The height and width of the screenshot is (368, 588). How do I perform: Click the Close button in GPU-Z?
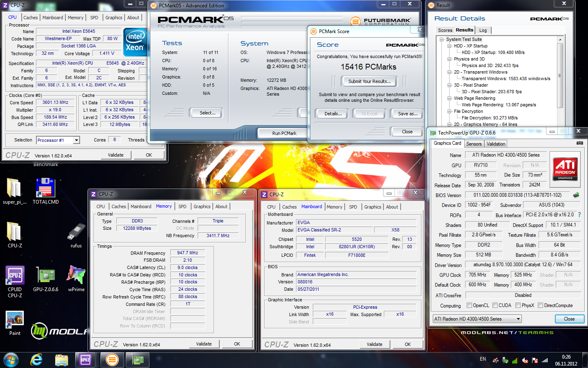(569, 319)
